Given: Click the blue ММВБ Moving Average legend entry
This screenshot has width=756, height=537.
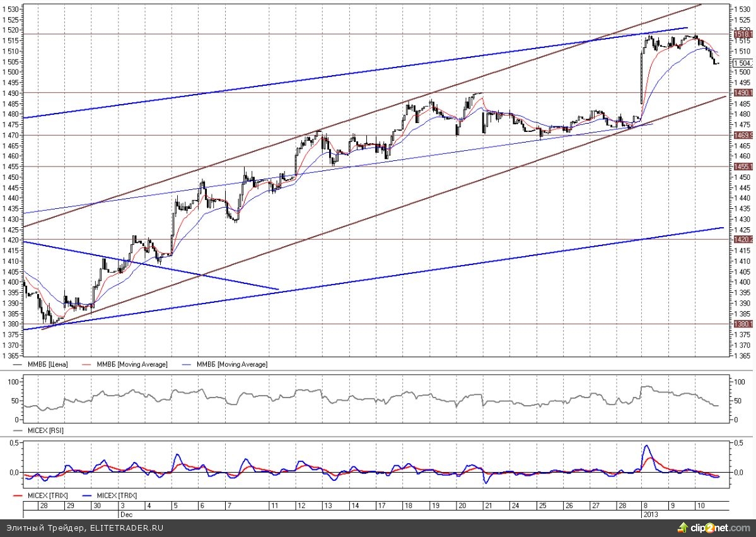Looking at the screenshot, I should point(230,365).
